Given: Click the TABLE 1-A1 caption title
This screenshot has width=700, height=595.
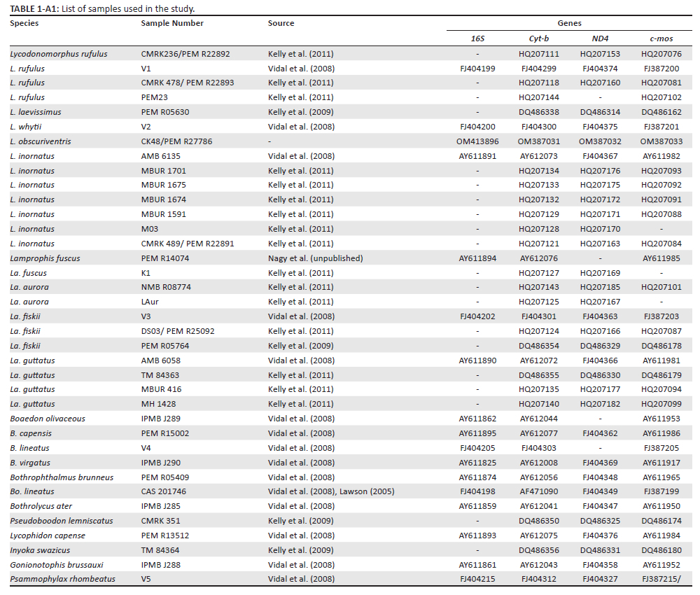Looking at the screenshot, I should pos(102,8).
